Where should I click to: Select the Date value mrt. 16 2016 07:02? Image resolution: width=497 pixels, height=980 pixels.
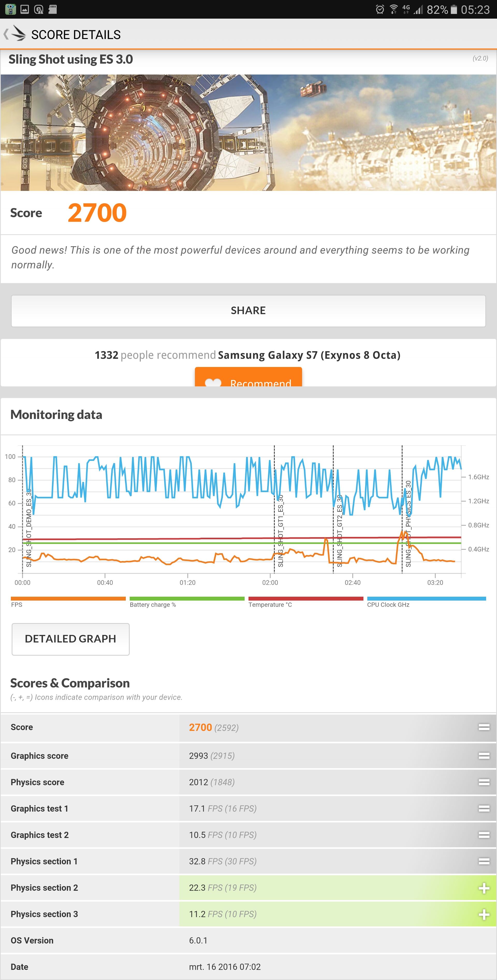click(225, 967)
